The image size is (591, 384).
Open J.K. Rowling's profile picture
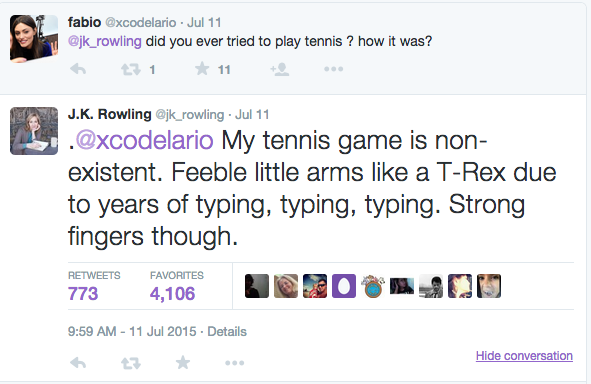34,131
